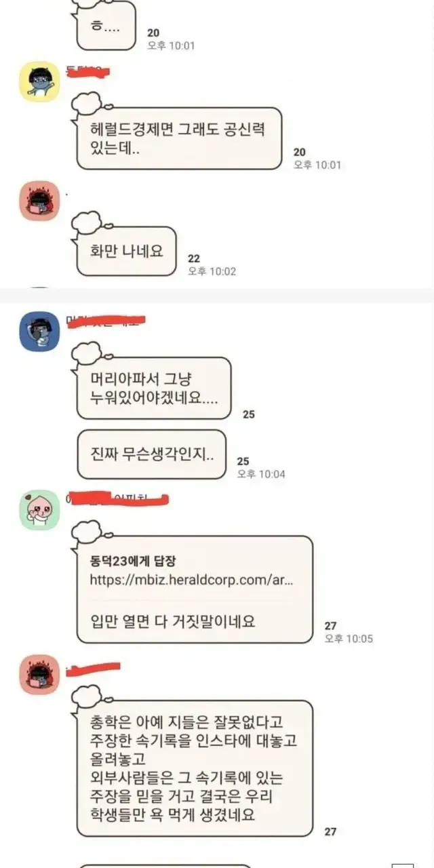Open the yellow avatar profile with glasses character
Viewport: 434px width, 868px height.
39,81
